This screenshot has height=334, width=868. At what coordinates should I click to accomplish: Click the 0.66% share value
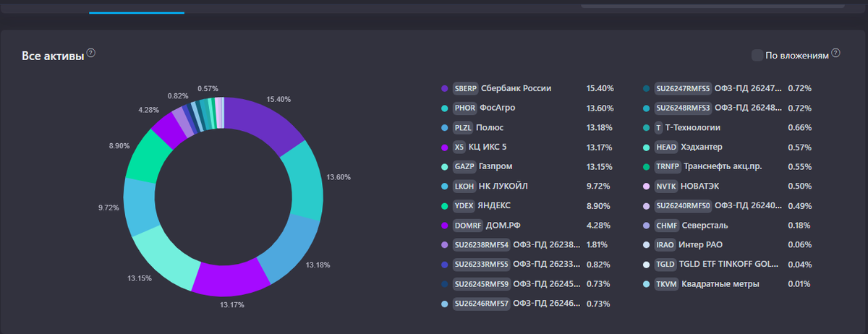(799, 127)
